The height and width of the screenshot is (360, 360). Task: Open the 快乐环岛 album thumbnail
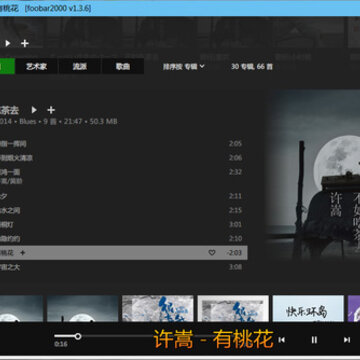tap(308, 308)
